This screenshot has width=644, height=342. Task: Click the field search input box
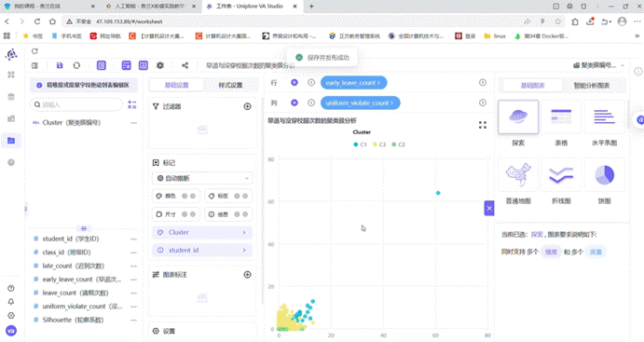[x=76, y=104]
